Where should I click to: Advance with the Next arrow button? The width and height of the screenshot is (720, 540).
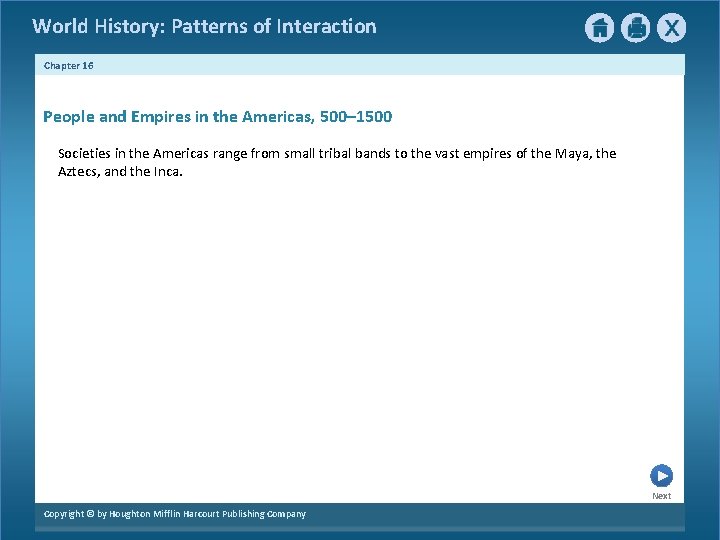661,476
